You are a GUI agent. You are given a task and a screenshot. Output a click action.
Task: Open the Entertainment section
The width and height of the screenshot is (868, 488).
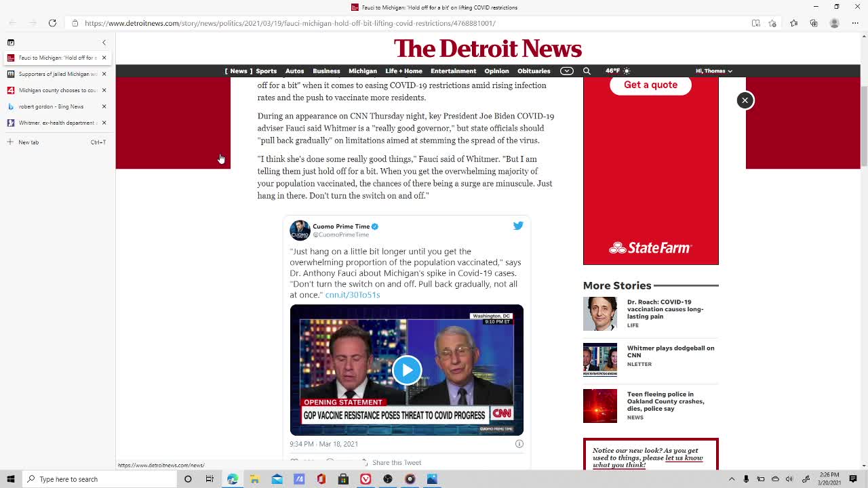point(453,71)
